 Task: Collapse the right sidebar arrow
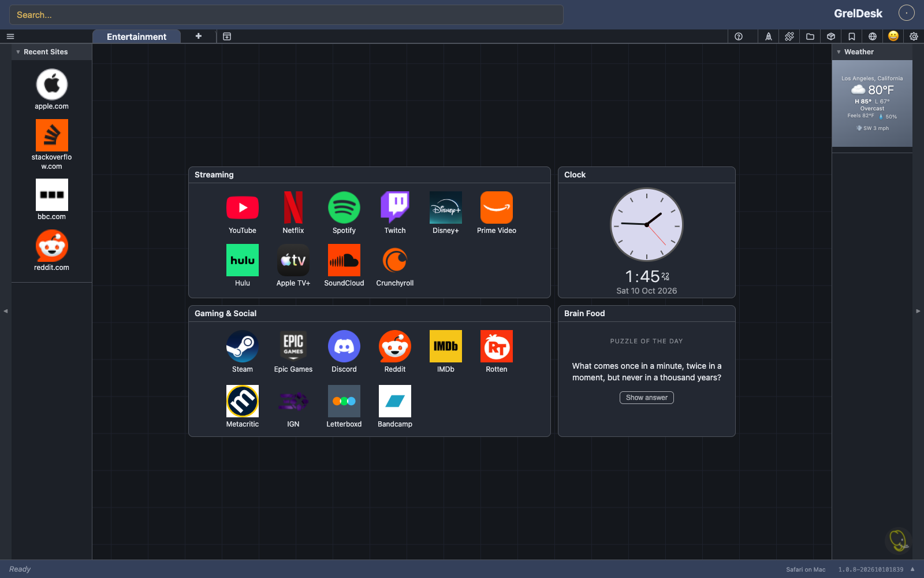[918, 311]
